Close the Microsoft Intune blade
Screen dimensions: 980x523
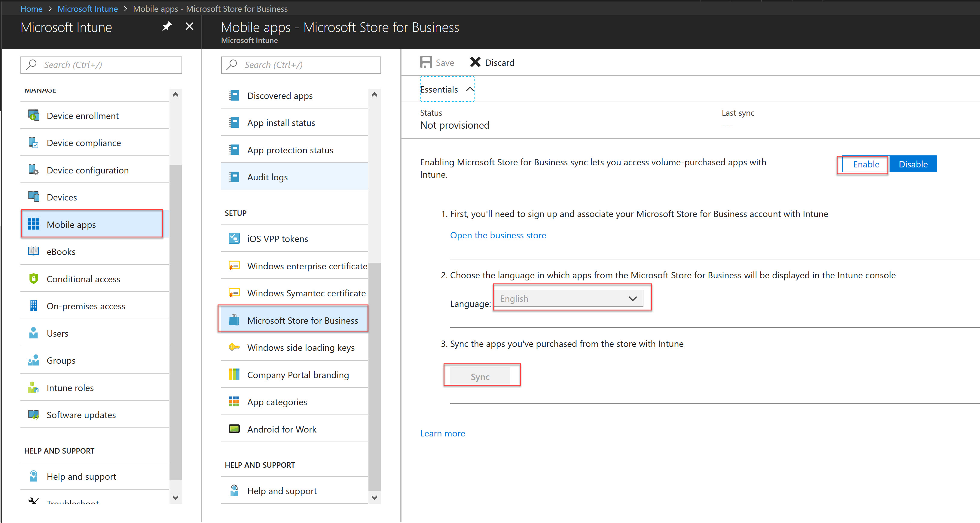(x=189, y=27)
